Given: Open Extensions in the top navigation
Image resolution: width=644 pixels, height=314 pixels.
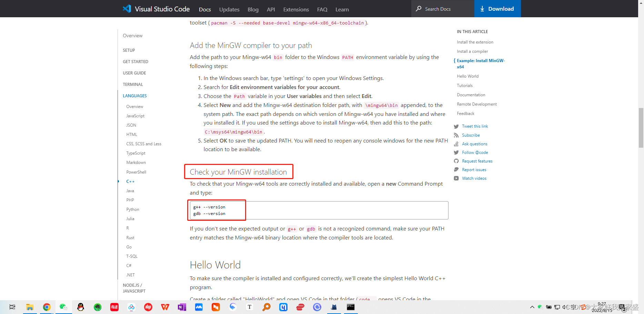Looking at the screenshot, I should (296, 10).
